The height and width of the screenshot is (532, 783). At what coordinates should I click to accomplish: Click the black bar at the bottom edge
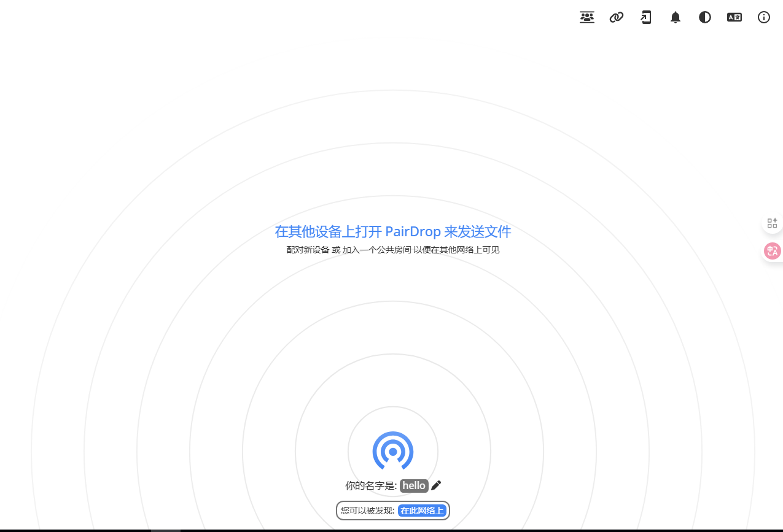pyautogui.click(x=393, y=530)
